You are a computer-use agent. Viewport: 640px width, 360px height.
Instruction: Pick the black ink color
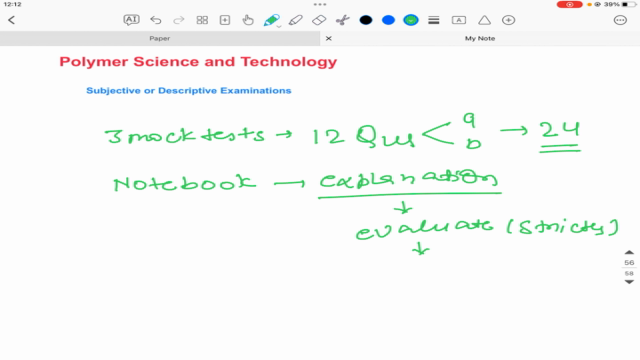tap(366, 20)
